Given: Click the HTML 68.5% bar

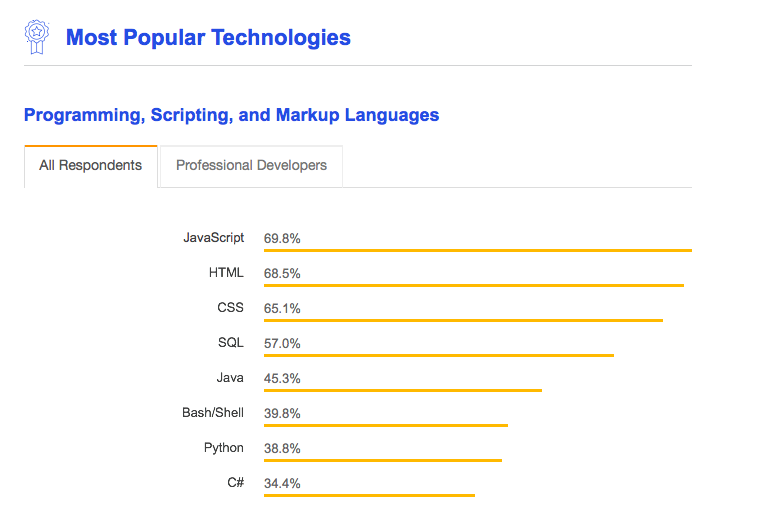Looking at the screenshot, I should coord(473,285).
